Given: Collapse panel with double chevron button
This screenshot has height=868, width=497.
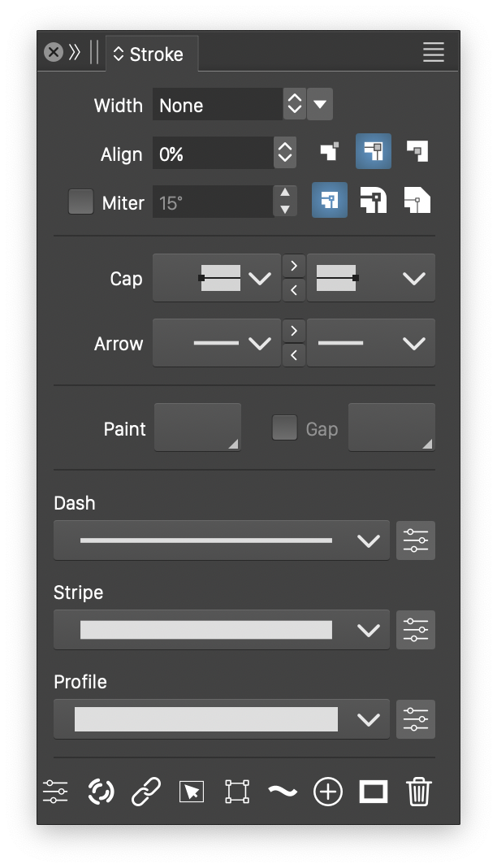Looking at the screenshot, I should (x=75, y=53).
